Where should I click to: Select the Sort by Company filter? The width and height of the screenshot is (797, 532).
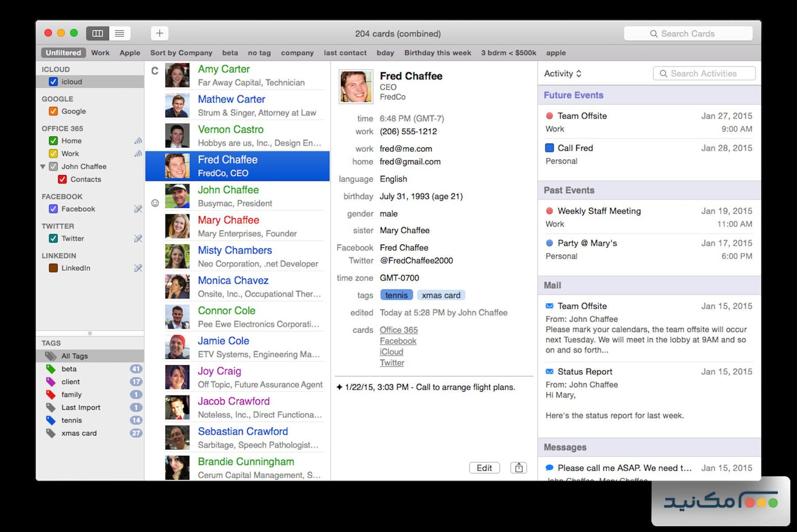click(181, 53)
